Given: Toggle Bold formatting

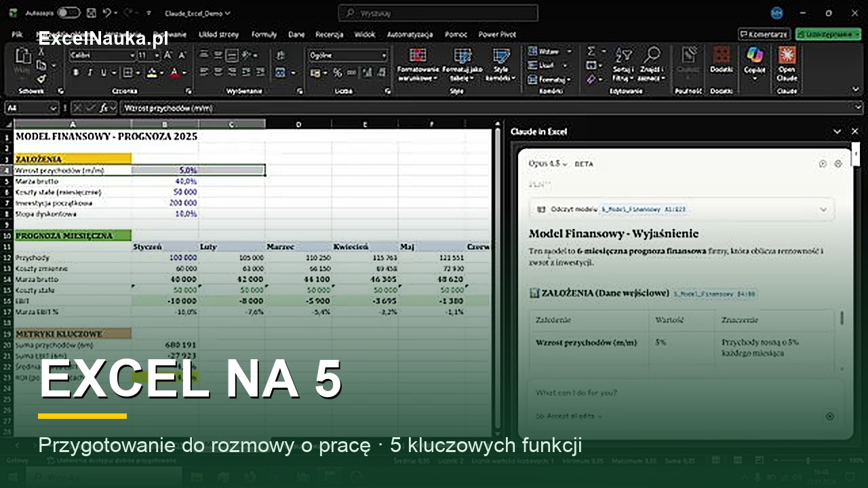Looking at the screenshot, I should coord(75,73).
